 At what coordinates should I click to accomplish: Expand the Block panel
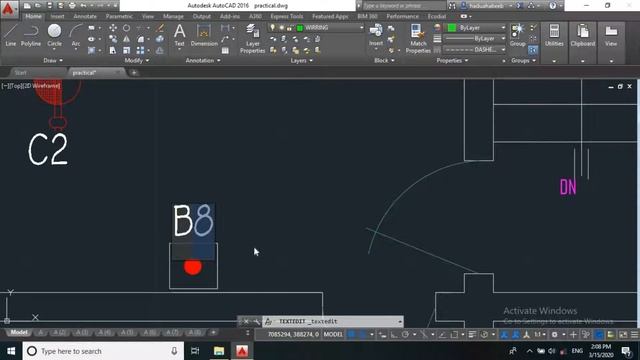(x=384, y=60)
